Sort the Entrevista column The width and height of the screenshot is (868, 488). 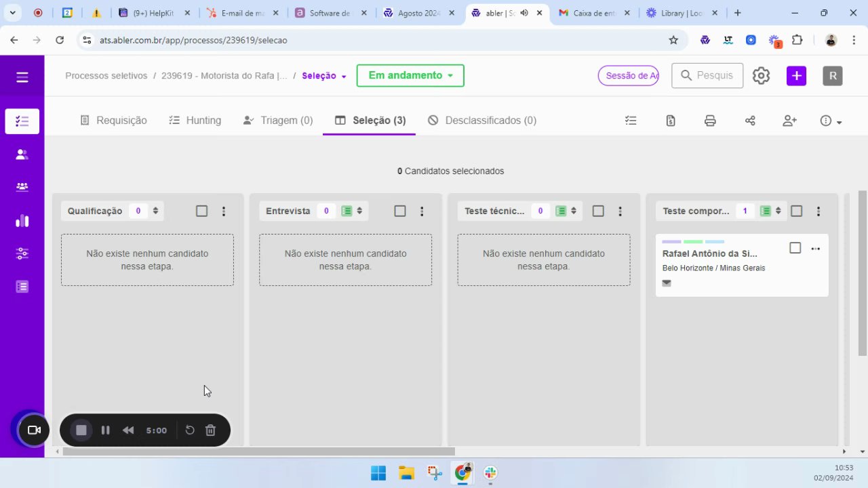click(x=359, y=211)
